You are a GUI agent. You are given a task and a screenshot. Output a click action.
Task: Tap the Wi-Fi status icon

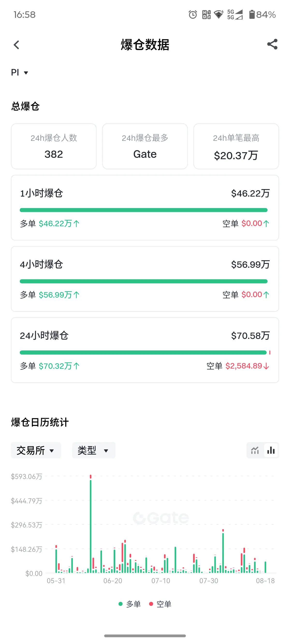click(x=219, y=14)
